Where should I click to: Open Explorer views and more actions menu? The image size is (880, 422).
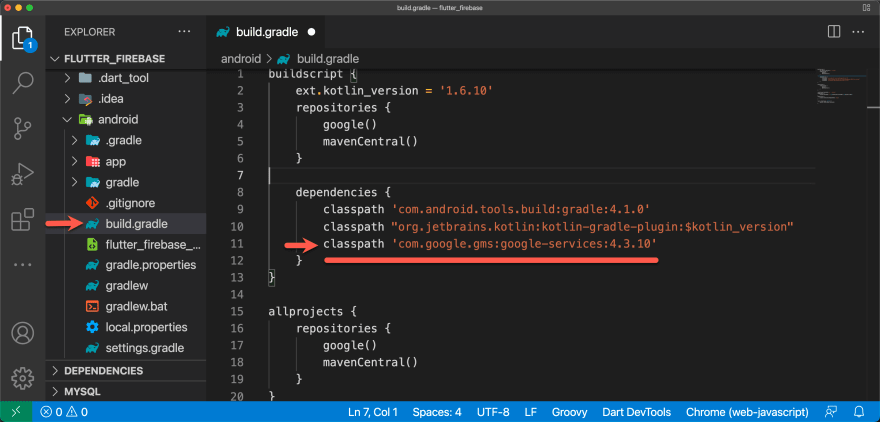click(184, 32)
